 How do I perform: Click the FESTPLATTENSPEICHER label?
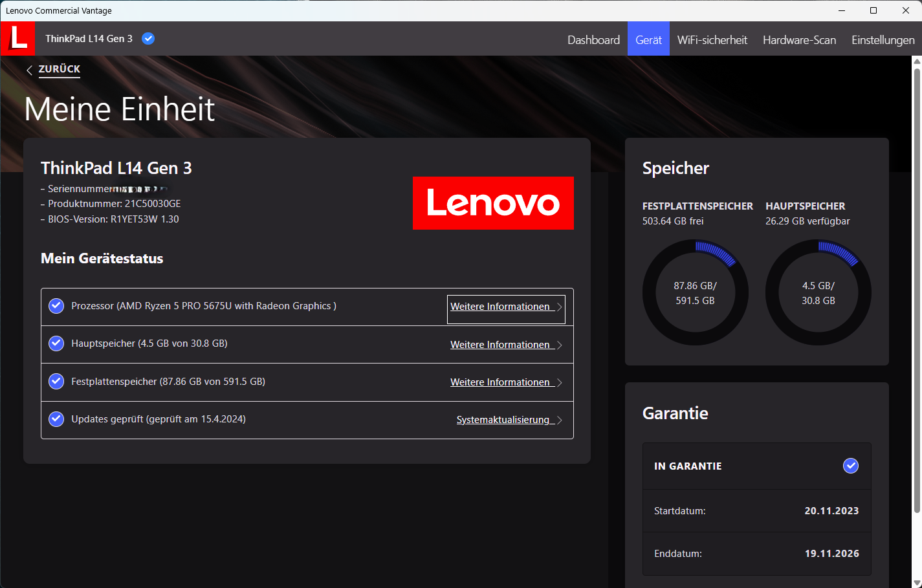(697, 206)
